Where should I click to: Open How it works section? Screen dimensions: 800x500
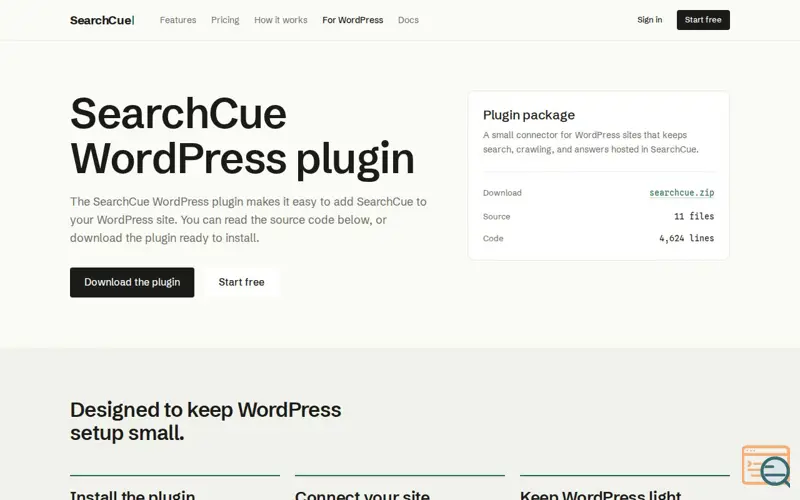click(x=281, y=20)
